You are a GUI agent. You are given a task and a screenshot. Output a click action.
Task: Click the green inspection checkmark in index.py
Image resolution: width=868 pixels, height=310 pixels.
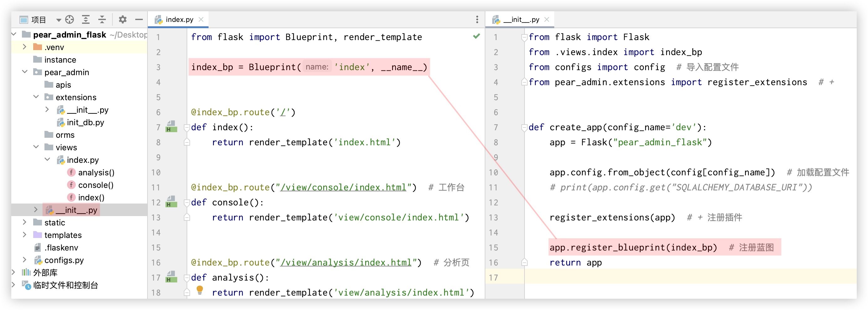coord(476,36)
